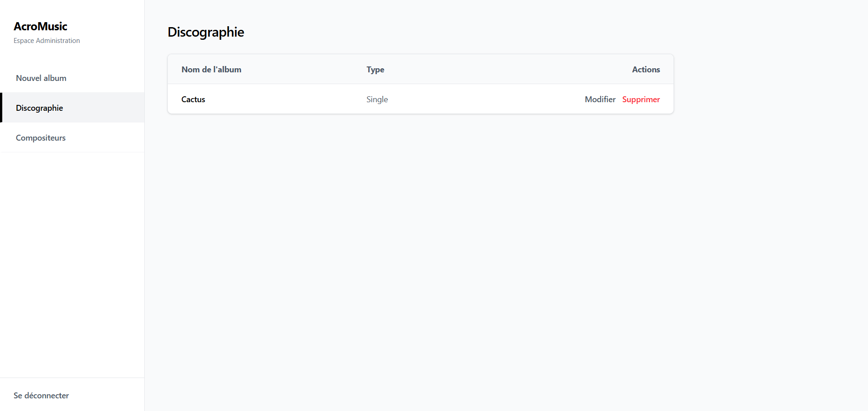Select Discographie in the sidebar
The image size is (868, 411).
[39, 108]
